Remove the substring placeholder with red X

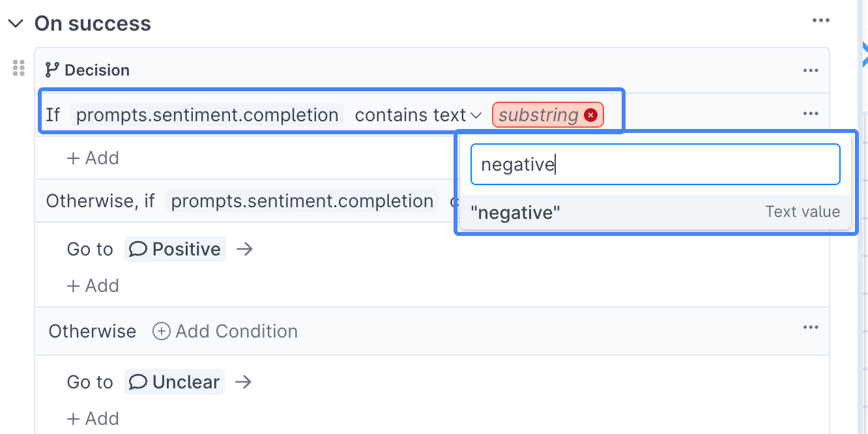pos(590,115)
